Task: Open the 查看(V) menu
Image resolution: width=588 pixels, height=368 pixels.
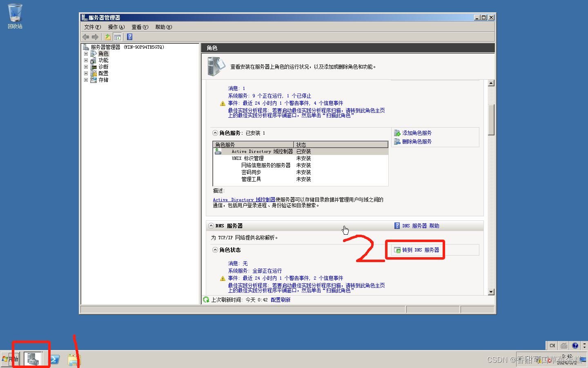Action: (140, 27)
